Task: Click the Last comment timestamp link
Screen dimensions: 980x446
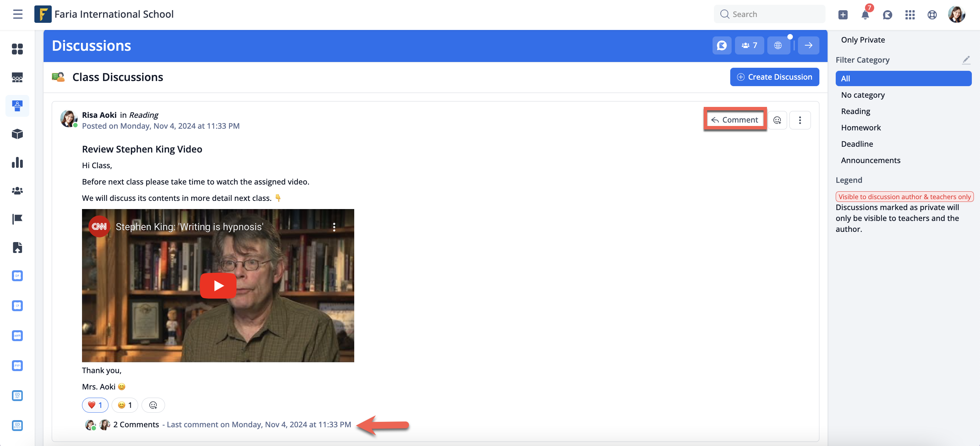Action: [x=259, y=424]
